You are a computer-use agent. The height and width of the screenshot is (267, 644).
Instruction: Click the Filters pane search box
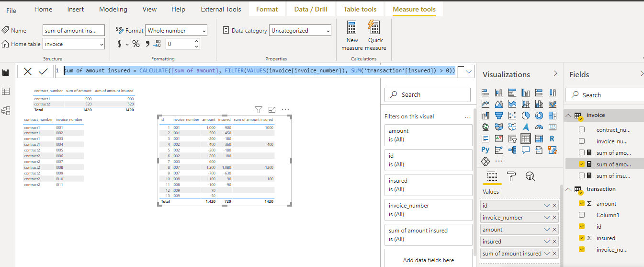pyautogui.click(x=428, y=94)
